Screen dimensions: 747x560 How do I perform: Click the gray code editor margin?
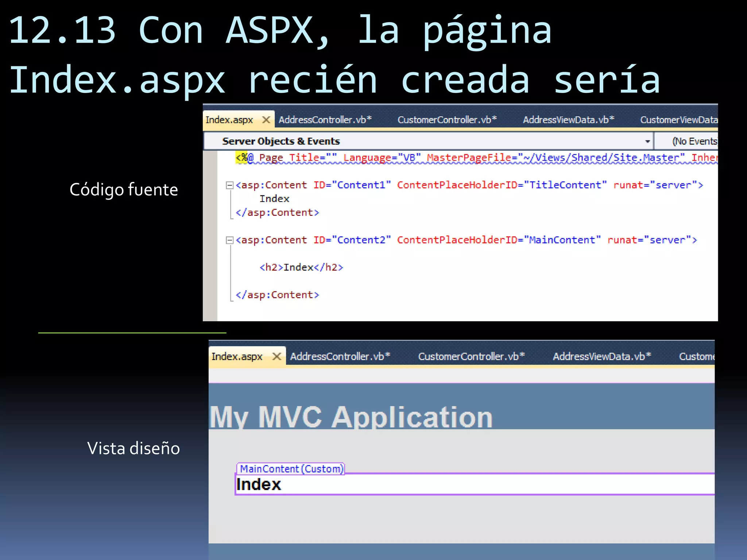pyautogui.click(x=210, y=237)
